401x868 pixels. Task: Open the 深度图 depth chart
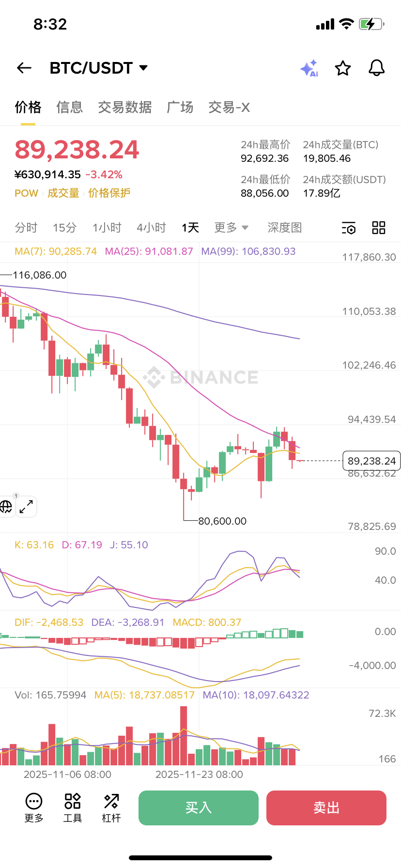(285, 228)
